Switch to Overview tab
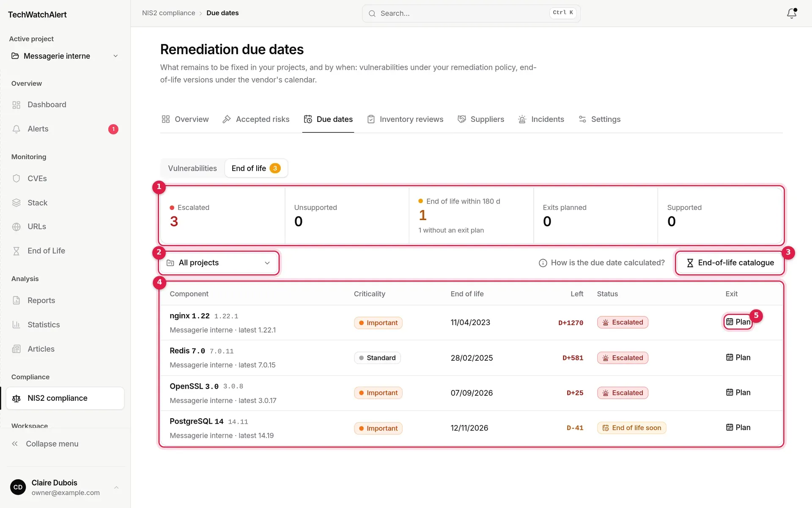This screenshot has width=812, height=508. 185,119
